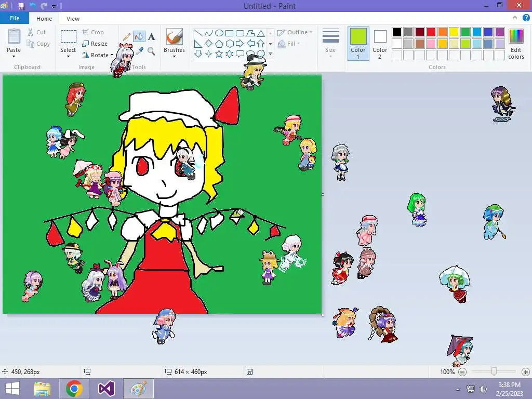This screenshot has height=399, width=532.
Task: Choose the Right triangle shape
Action: tap(198, 44)
